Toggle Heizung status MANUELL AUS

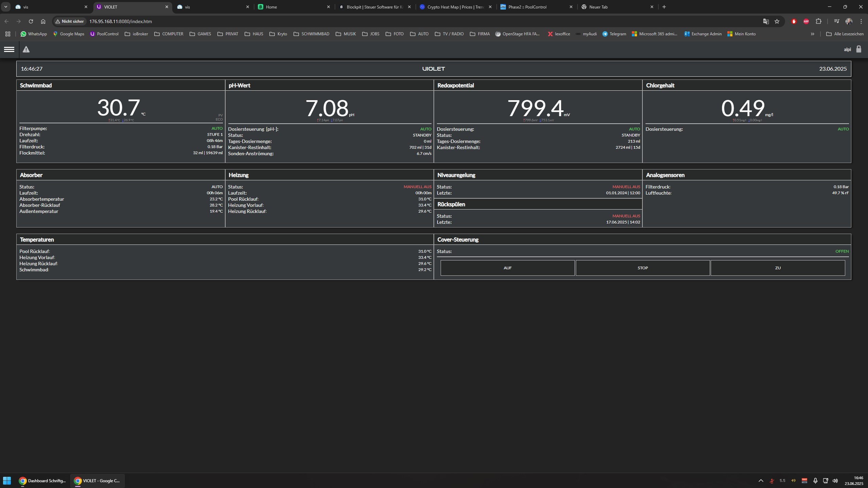click(417, 187)
